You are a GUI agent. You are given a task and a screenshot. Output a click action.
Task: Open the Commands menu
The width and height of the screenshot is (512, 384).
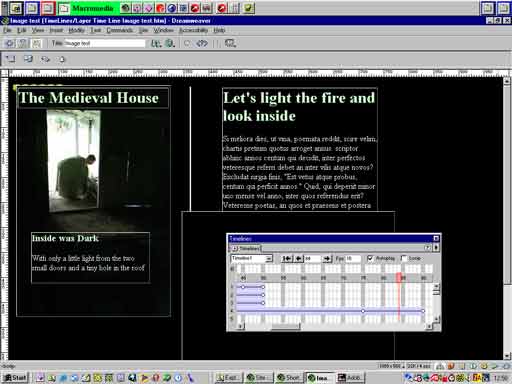120,30
